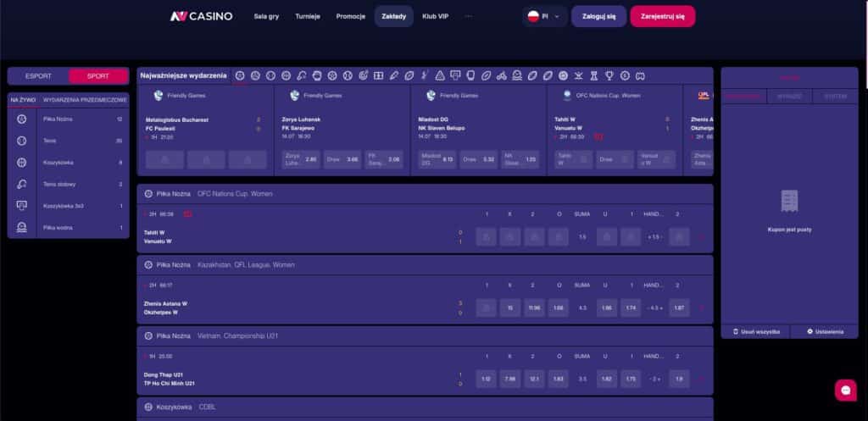Click the basketball icon in the Koszykówka CDBL header
Image resolution: width=868 pixels, height=421 pixels.
click(148, 407)
